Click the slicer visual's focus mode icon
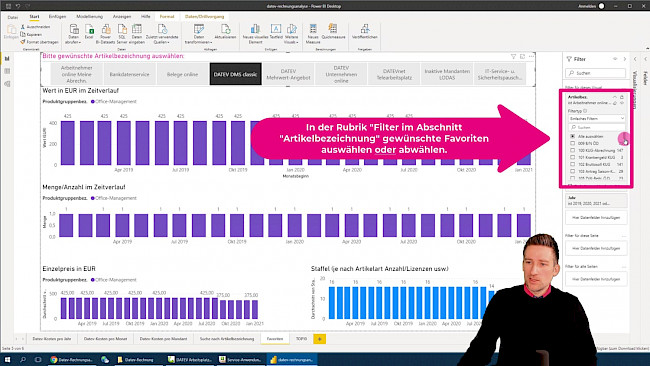The height and width of the screenshot is (366, 650). [x=522, y=56]
